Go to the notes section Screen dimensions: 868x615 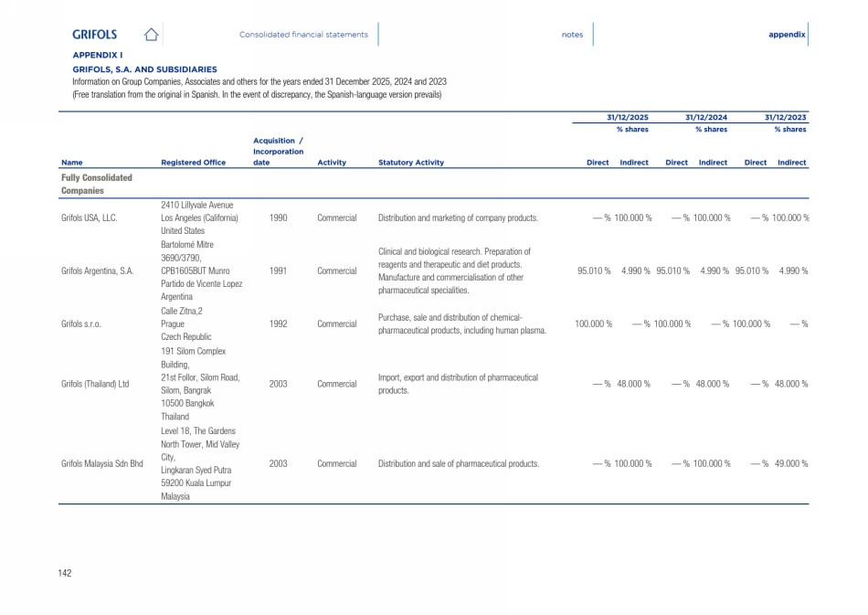pos(572,35)
